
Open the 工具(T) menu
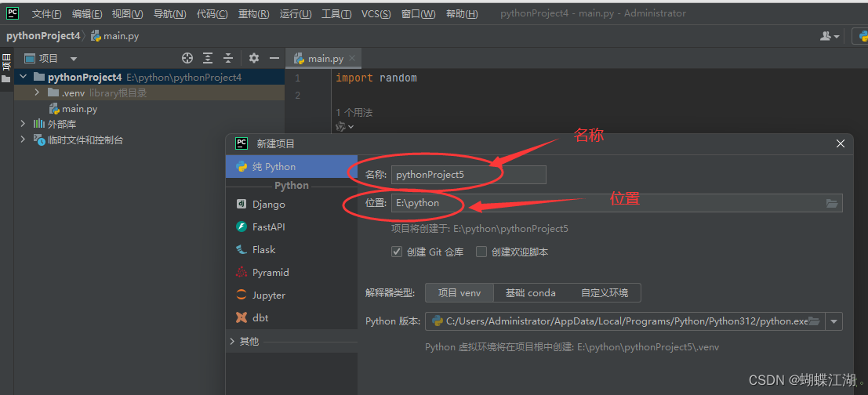click(x=336, y=14)
